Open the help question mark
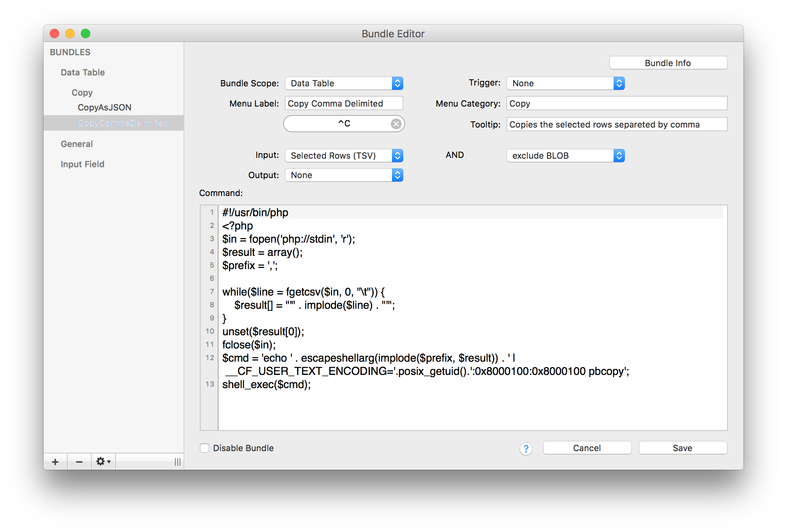This screenshot has height=532, width=787. pyautogui.click(x=526, y=448)
